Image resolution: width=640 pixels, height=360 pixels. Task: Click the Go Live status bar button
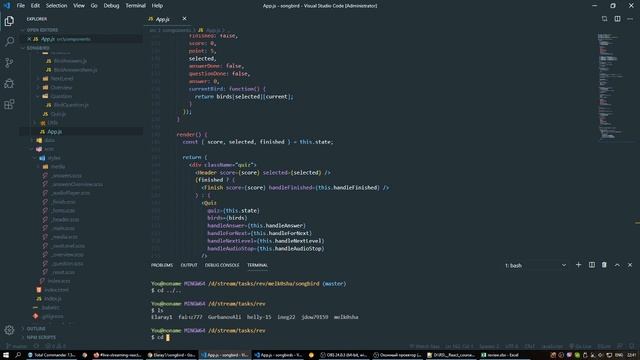click(580, 347)
